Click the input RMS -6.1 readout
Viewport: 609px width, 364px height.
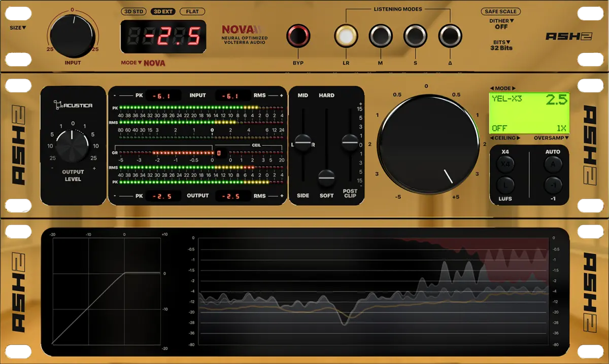[x=233, y=95]
